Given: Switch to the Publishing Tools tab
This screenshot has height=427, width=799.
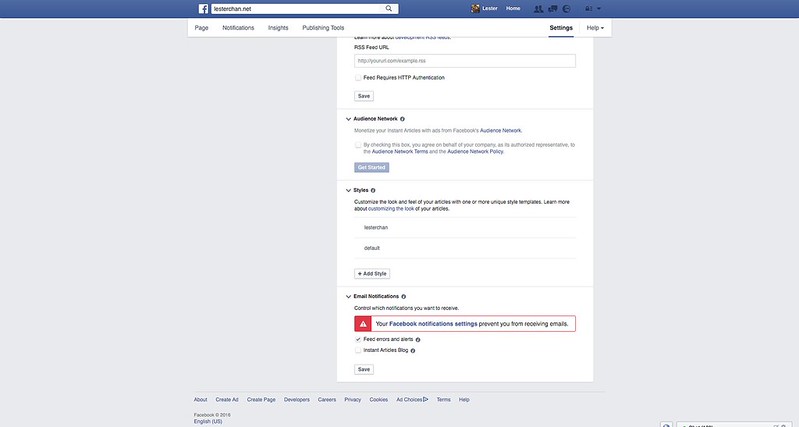Looking at the screenshot, I should [323, 28].
